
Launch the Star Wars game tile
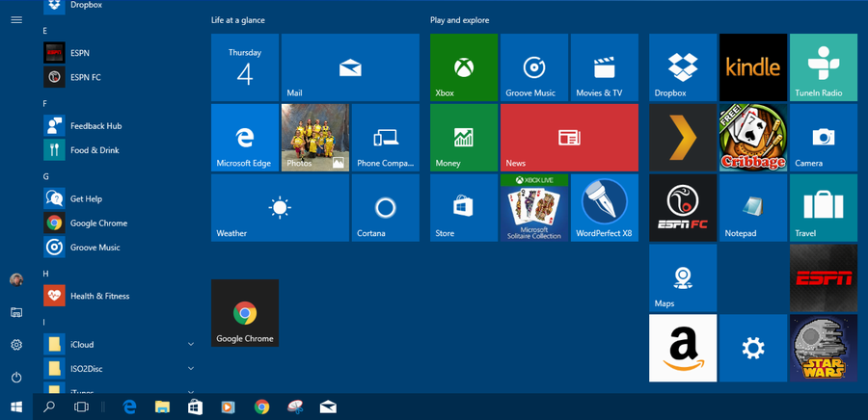824,348
